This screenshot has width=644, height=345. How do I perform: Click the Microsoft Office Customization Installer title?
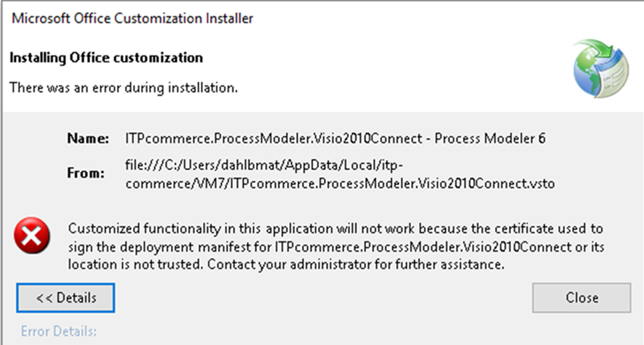tap(132, 19)
